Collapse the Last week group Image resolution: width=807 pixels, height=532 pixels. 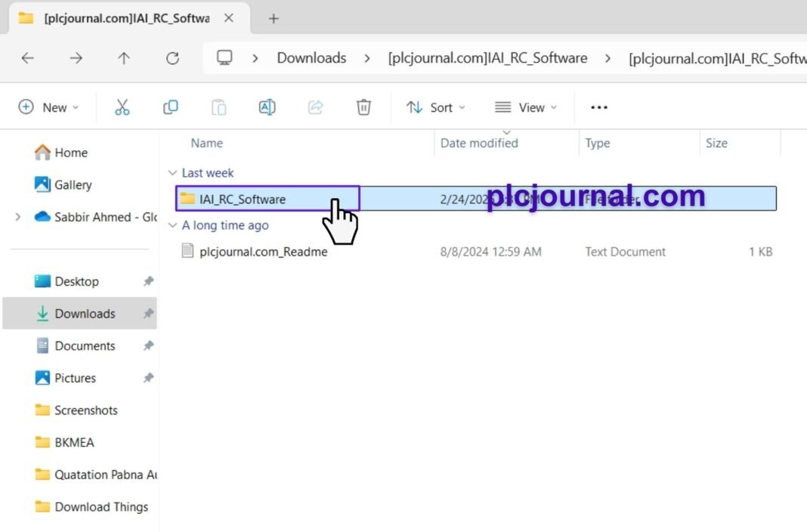coord(172,172)
